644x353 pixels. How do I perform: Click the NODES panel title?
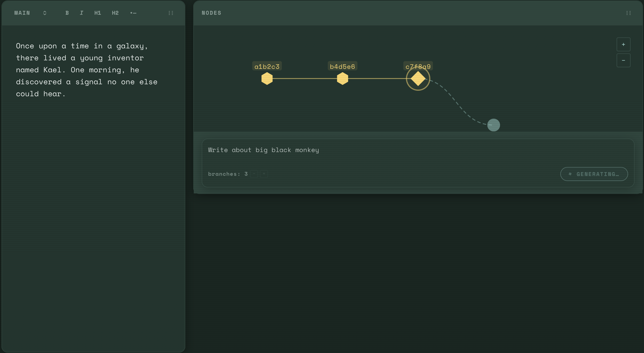[x=211, y=13]
